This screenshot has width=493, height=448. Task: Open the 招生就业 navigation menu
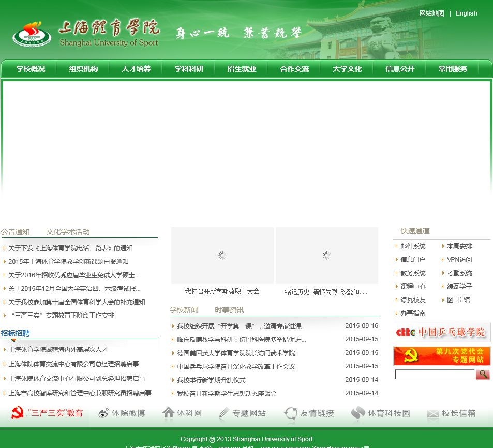(242, 69)
